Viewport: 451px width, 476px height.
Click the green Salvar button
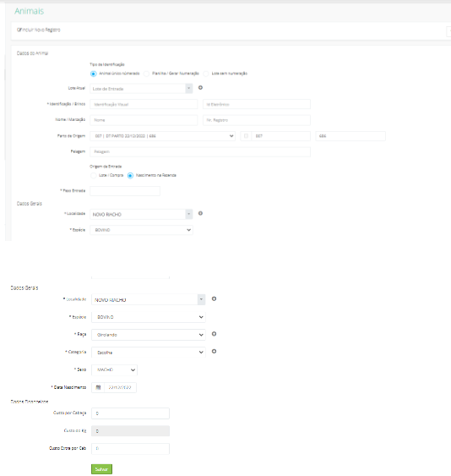pos(101,469)
